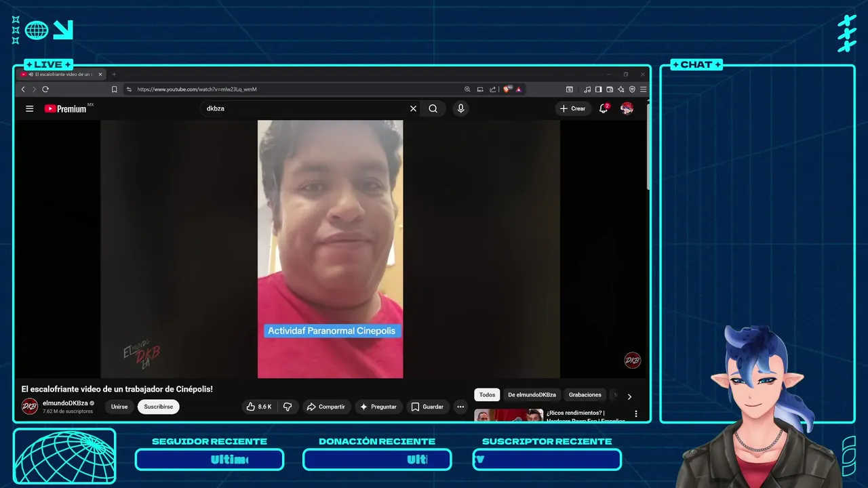Viewport: 868px width, 488px height.
Task: Open elmundoDKBza channel avatar
Action: coord(29,407)
